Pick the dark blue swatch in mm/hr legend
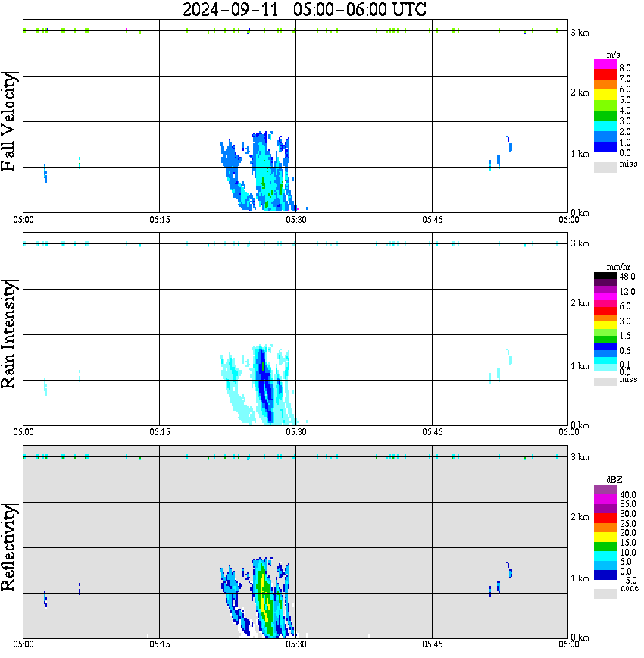The image size is (644, 658). click(x=605, y=346)
